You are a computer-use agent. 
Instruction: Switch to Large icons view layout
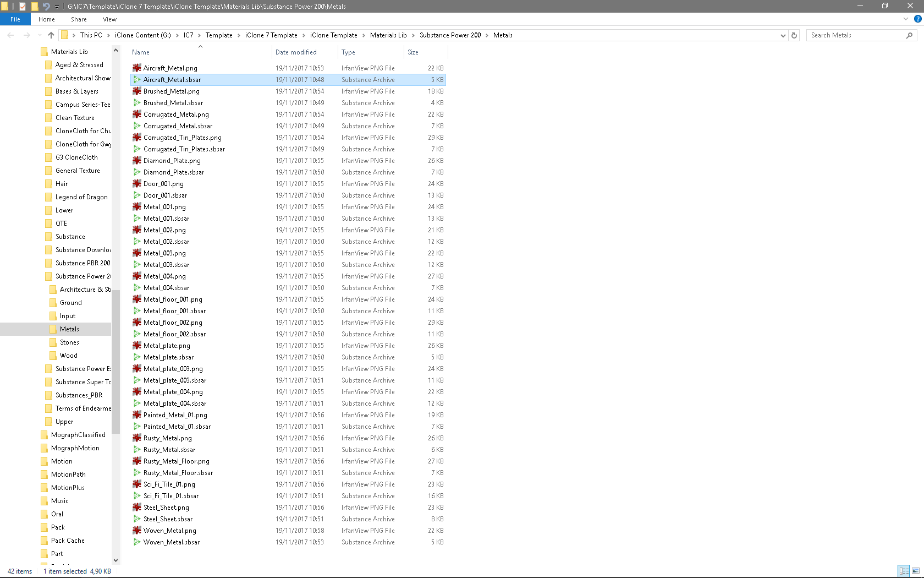coord(916,571)
